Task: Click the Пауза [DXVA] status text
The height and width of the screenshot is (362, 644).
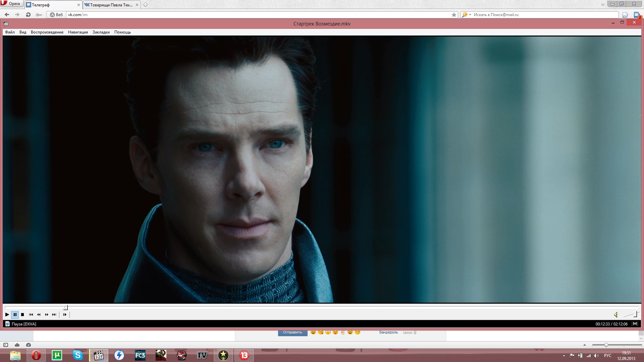Action: (x=24, y=324)
